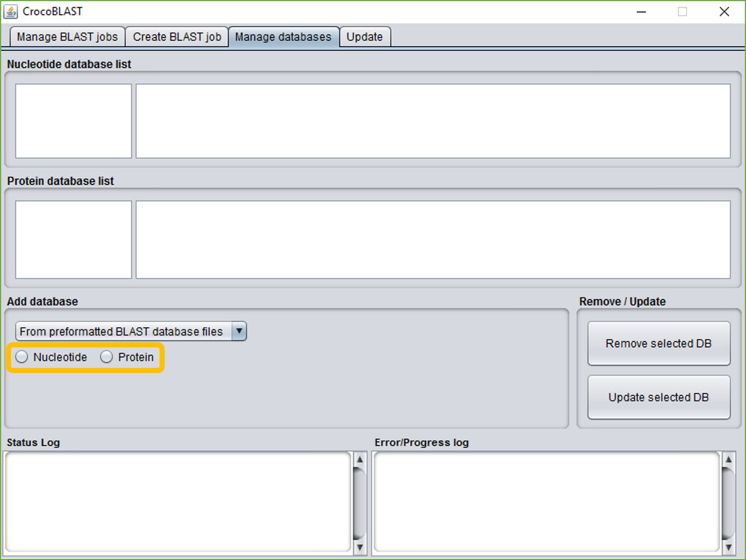
Task: Go to the Update tab
Action: pos(365,37)
